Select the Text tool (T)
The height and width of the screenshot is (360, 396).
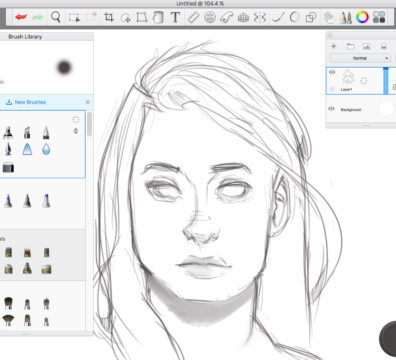click(x=175, y=17)
